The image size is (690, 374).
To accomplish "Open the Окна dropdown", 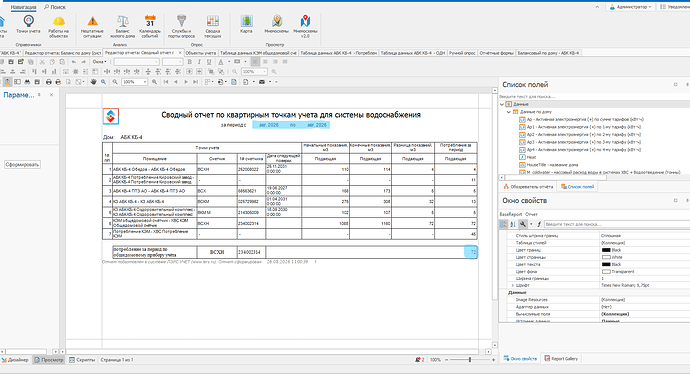I will pyautogui.click(x=100, y=62).
